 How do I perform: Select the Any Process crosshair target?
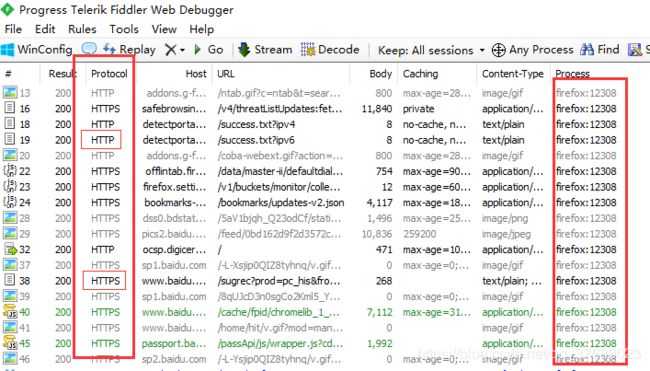pyautogui.click(x=498, y=50)
